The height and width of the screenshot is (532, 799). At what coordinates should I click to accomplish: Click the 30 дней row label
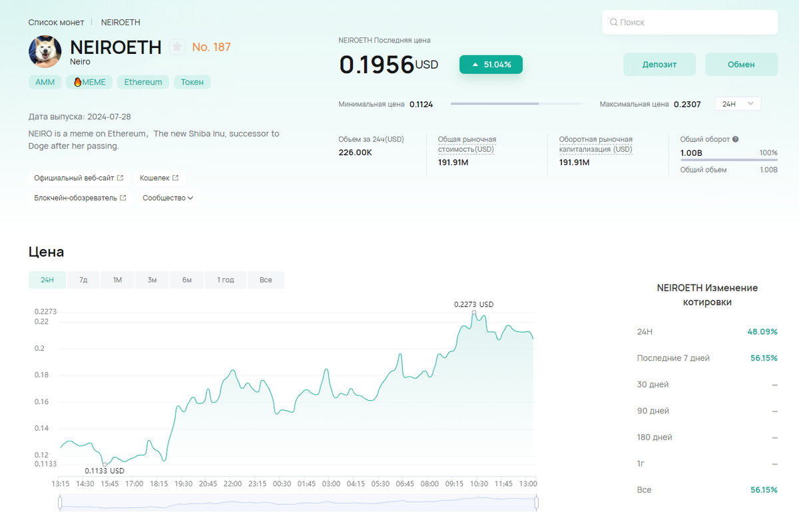(x=653, y=384)
